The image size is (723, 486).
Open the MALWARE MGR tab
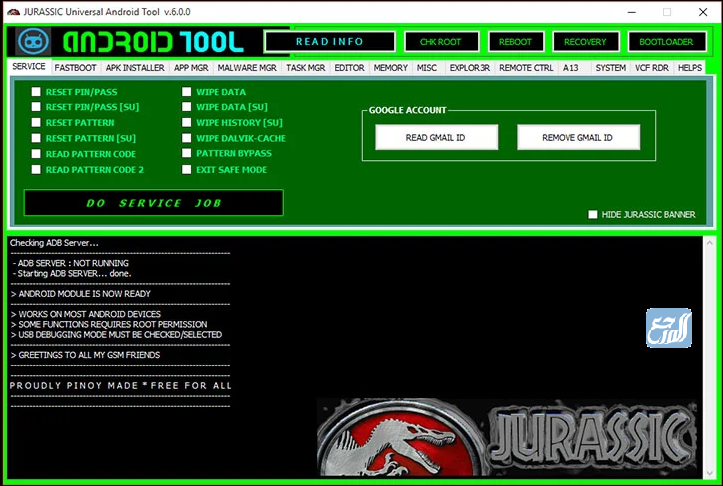tap(245, 68)
